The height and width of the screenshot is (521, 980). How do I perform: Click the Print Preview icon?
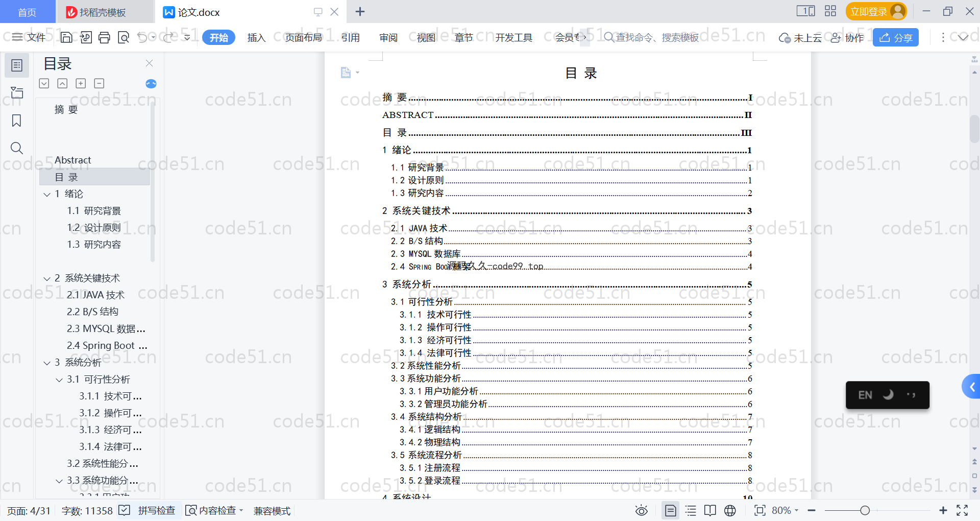click(123, 37)
